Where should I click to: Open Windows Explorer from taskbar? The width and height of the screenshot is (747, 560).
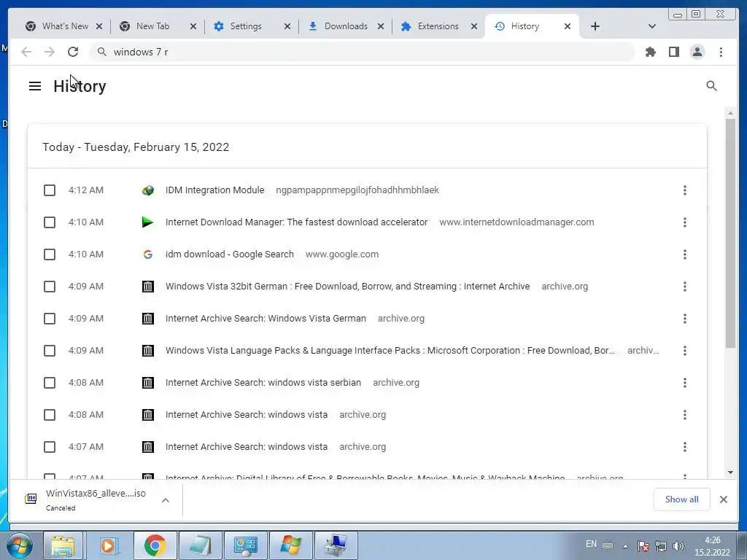63,545
